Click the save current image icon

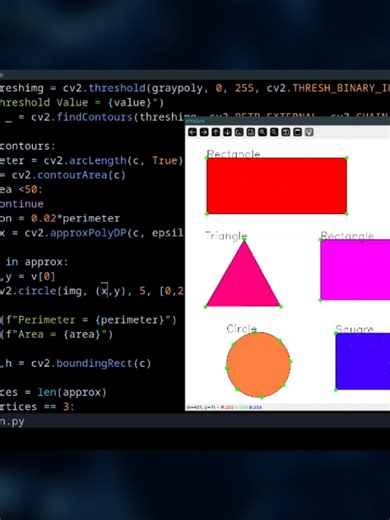286,132
